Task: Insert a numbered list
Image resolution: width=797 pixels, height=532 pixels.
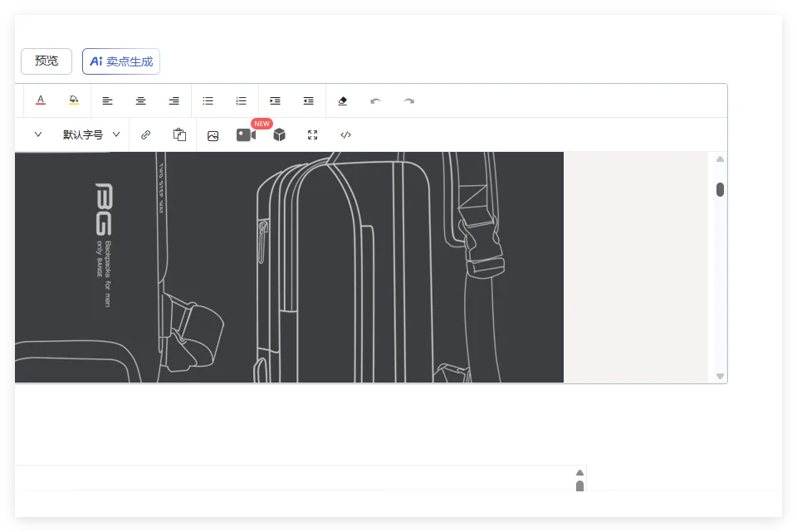Action: (242, 100)
